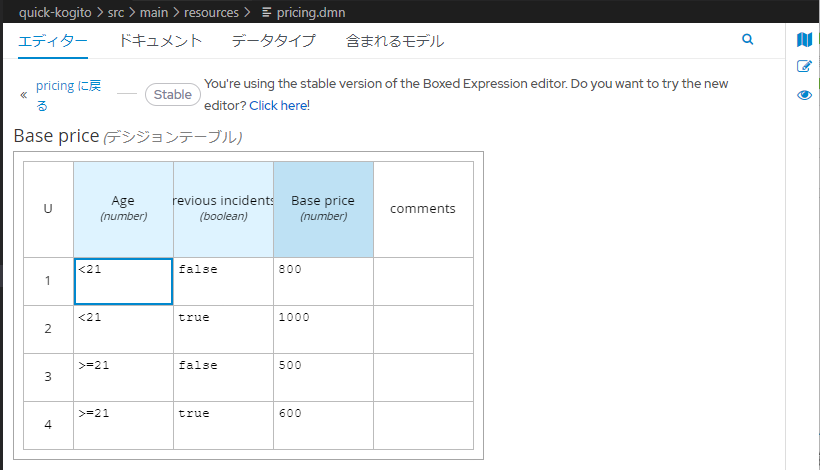
Task: Select the 800 base price cell
Action: pos(323,281)
